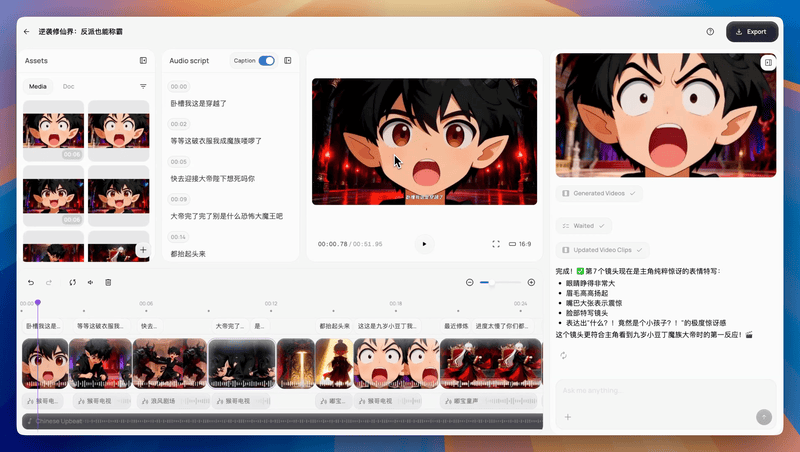Select the caption chip '都抬起头来' on the timeline
Screen dimensions: 800x452
334,326
